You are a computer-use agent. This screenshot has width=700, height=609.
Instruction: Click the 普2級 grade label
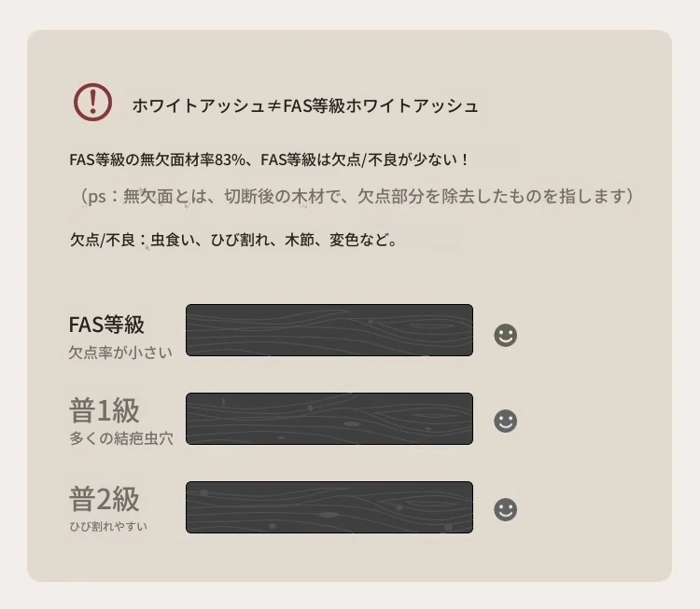pyautogui.click(x=105, y=499)
